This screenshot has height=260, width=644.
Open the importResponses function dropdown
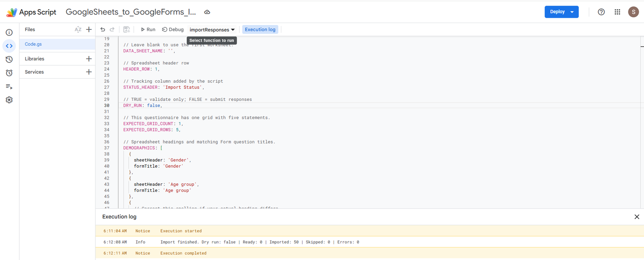tap(212, 30)
